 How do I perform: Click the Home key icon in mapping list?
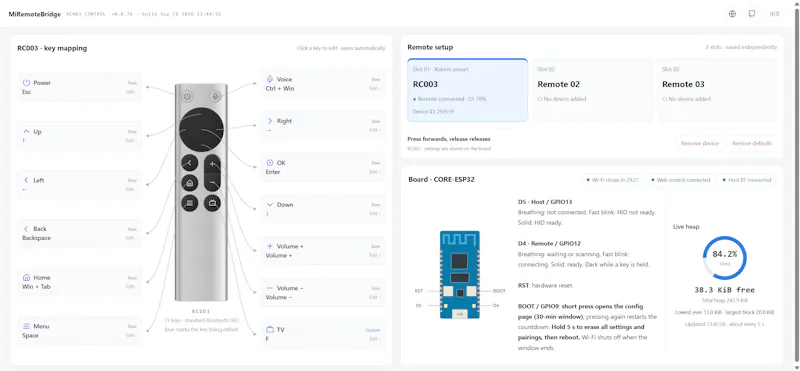pyautogui.click(x=27, y=278)
